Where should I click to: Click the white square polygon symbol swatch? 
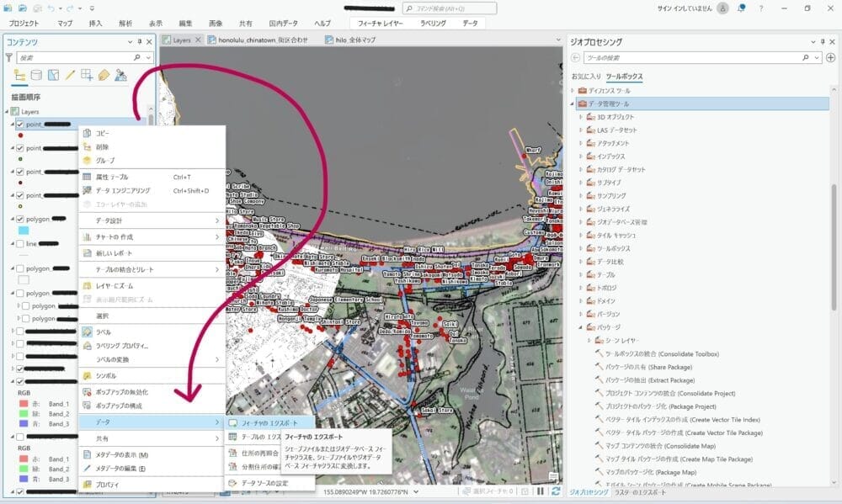24,279
